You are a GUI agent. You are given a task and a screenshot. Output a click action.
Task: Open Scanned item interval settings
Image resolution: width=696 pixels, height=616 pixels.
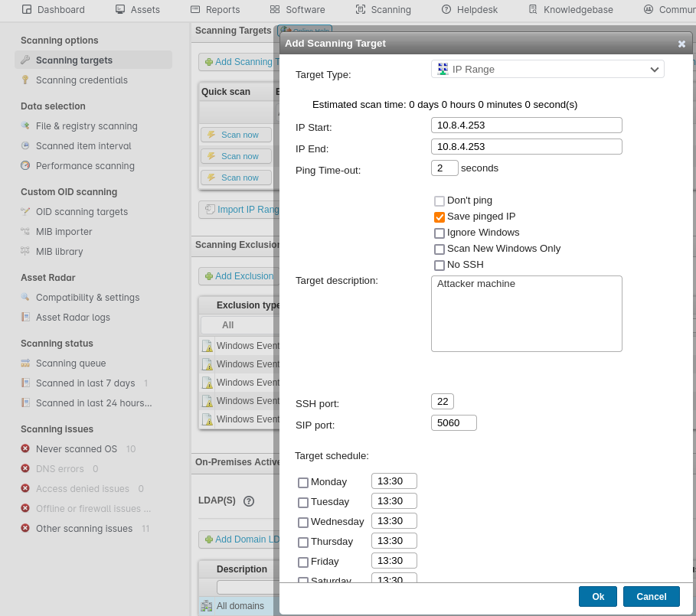click(x=83, y=145)
